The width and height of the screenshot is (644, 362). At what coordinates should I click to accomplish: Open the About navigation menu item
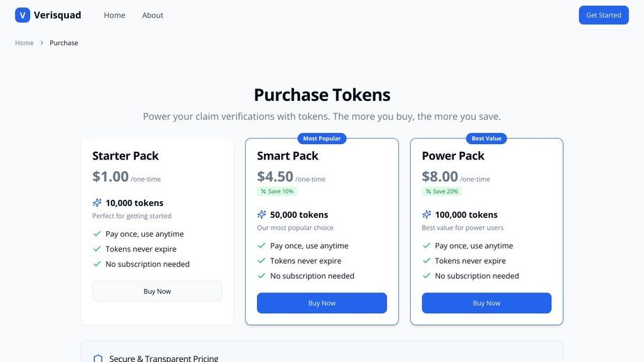click(152, 15)
